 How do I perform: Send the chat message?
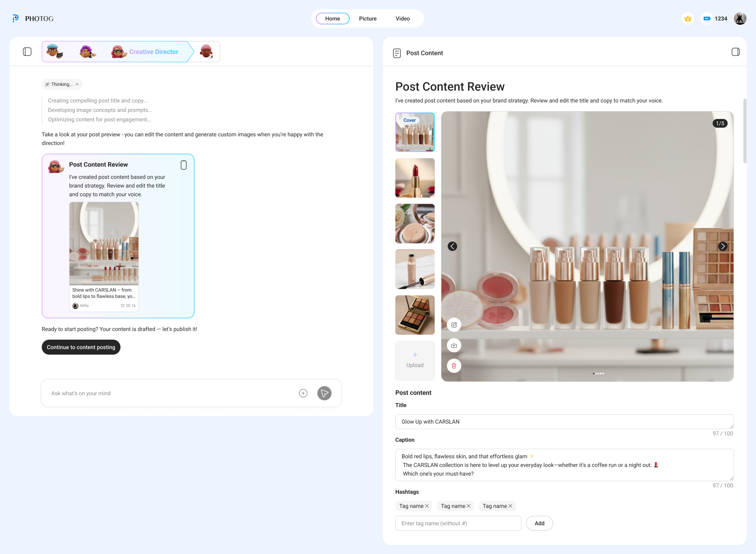point(324,393)
